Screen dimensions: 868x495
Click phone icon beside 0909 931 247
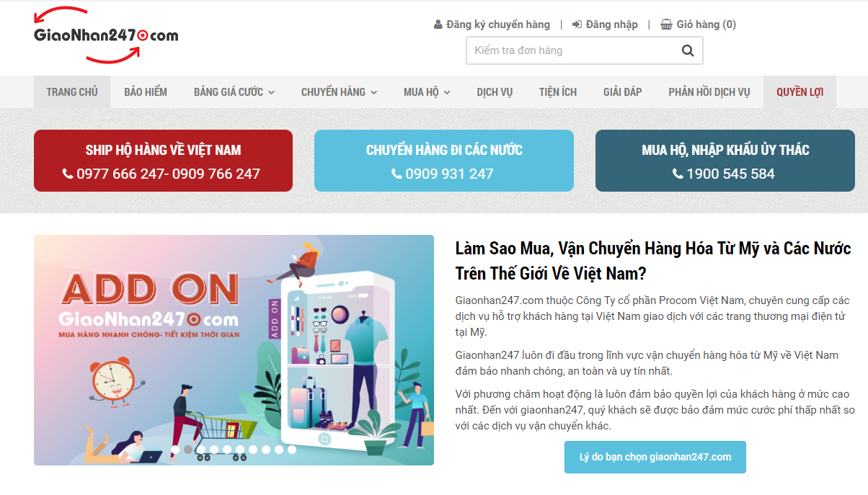[397, 174]
